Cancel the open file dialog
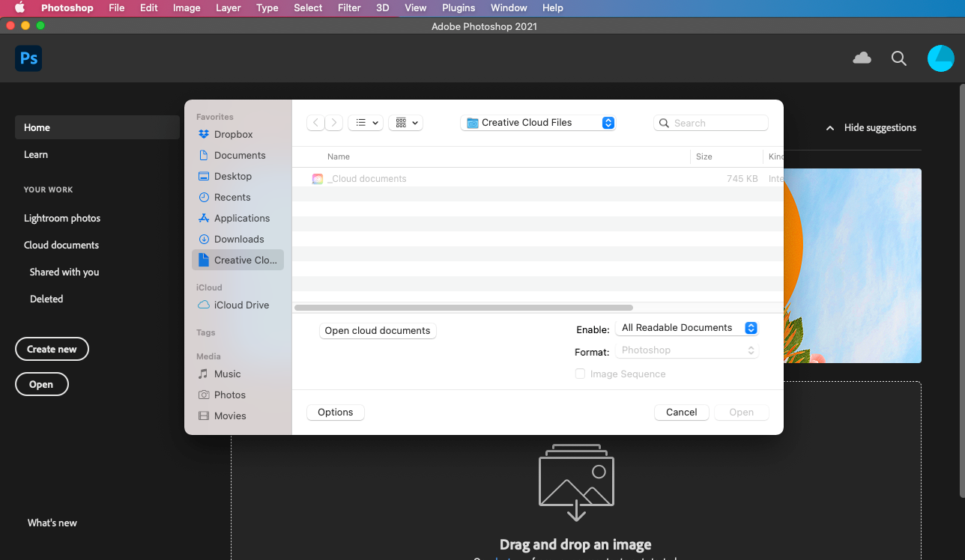The width and height of the screenshot is (965, 560). pyautogui.click(x=682, y=413)
